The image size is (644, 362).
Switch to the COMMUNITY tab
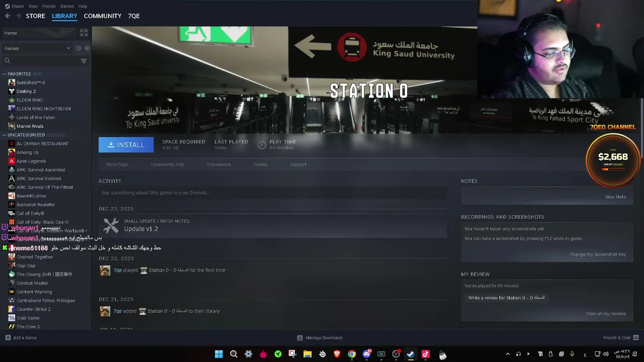[x=103, y=16]
